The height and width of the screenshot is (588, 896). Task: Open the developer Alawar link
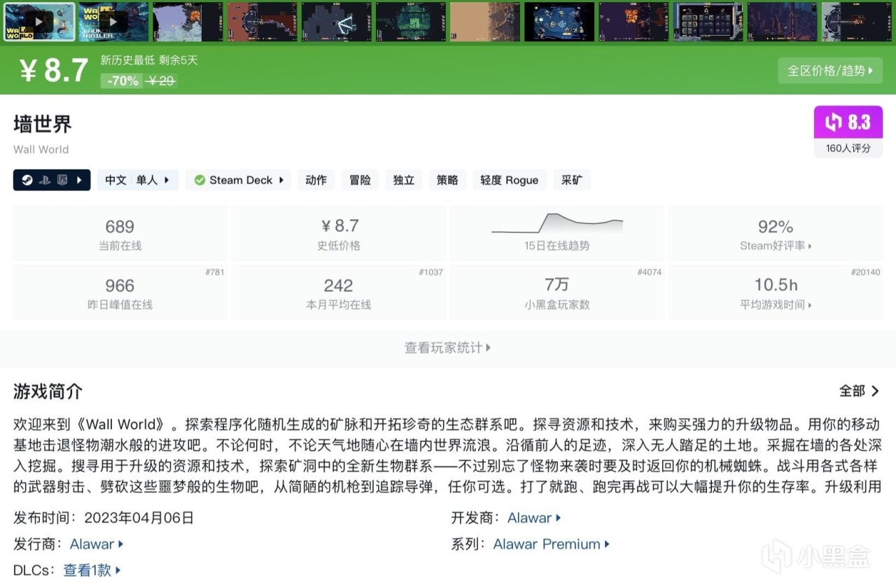click(534, 518)
